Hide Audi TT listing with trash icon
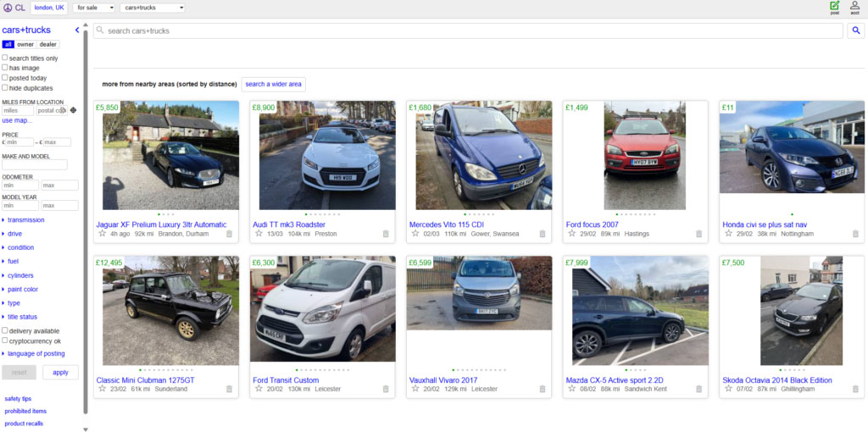Viewport: 868px width, 432px height. coord(386,234)
